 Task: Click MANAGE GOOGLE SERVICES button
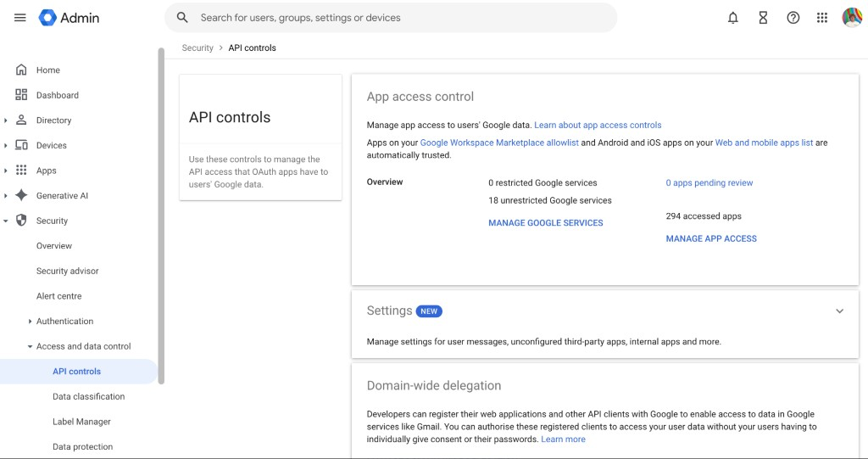click(546, 223)
